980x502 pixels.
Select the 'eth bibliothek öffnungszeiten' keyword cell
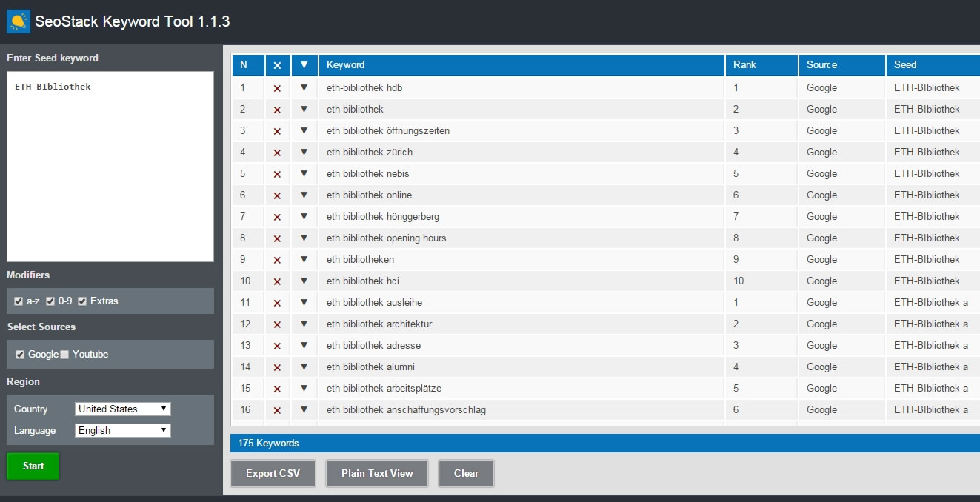(x=521, y=131)
